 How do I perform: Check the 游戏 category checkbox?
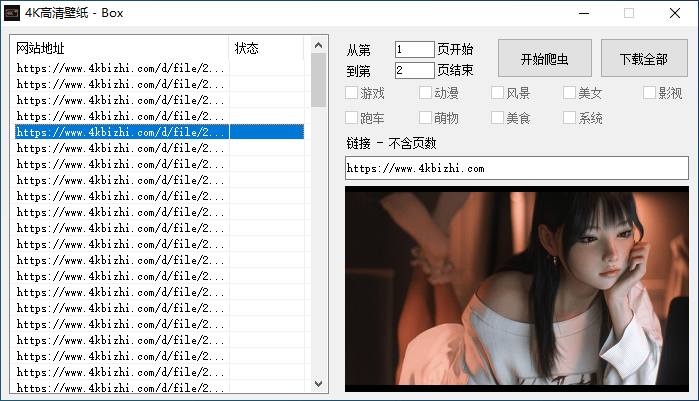351,94
